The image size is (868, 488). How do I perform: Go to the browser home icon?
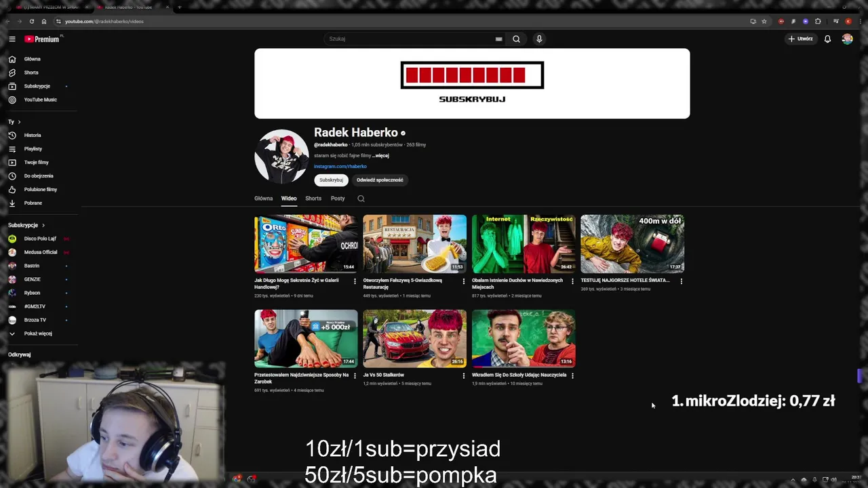coord(44,21)
